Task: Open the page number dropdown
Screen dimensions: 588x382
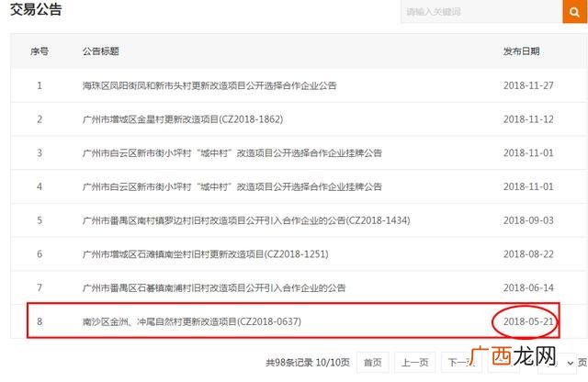Action: click(x=558, y=363)
